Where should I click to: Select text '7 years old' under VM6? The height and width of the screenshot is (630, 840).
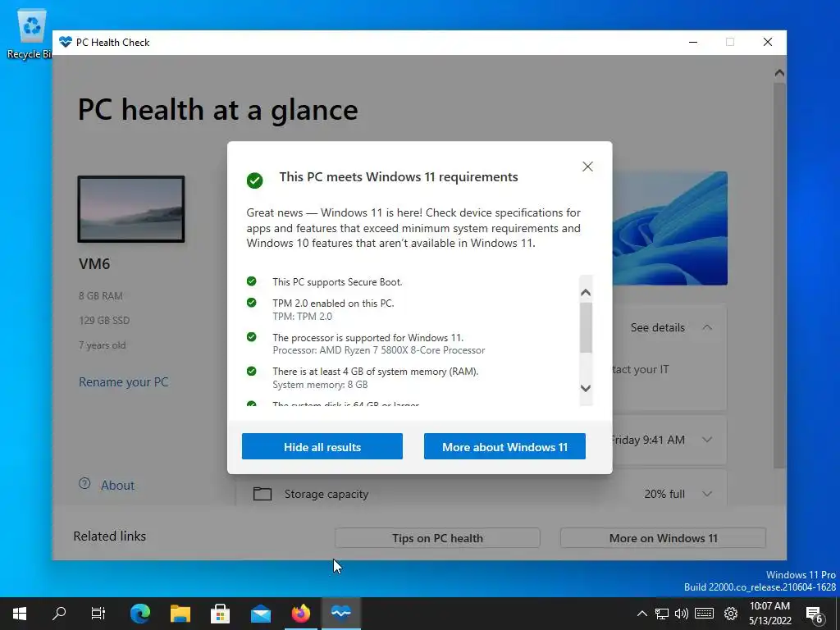click(102, 345)
